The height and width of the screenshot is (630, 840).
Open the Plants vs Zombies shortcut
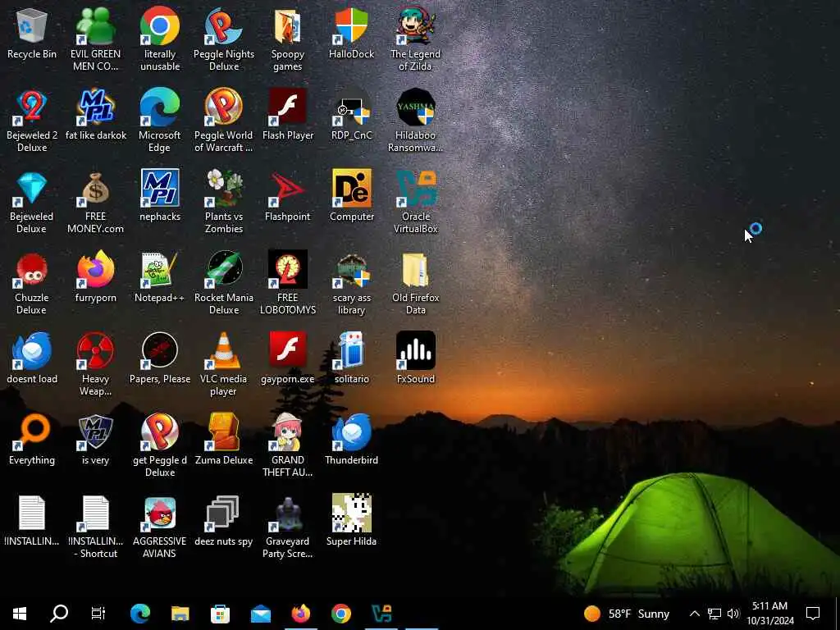224,203
